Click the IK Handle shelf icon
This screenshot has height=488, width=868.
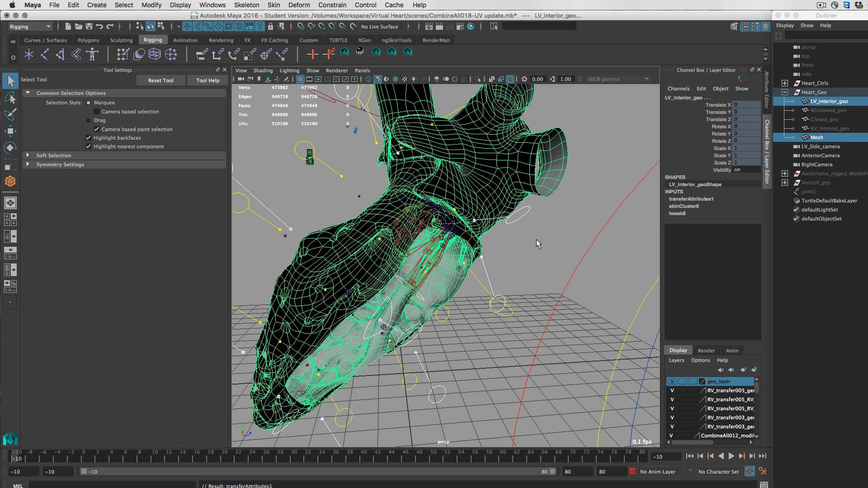point(45,54)
